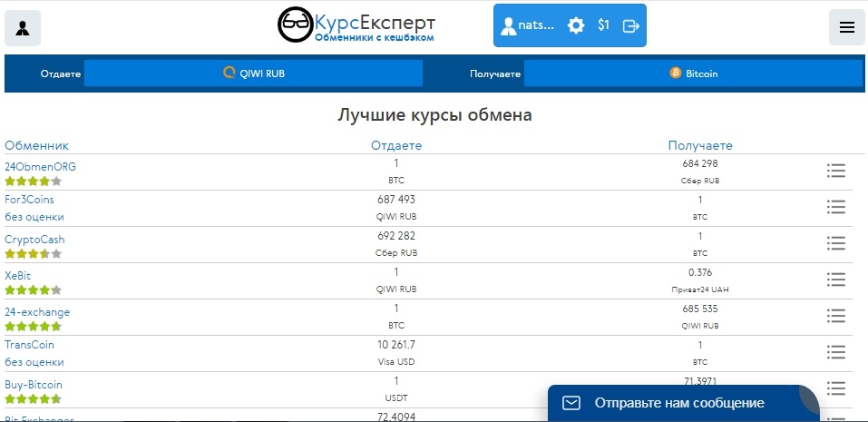Click the 685 535 rate value
868x422 pixels.
point(700,309)
